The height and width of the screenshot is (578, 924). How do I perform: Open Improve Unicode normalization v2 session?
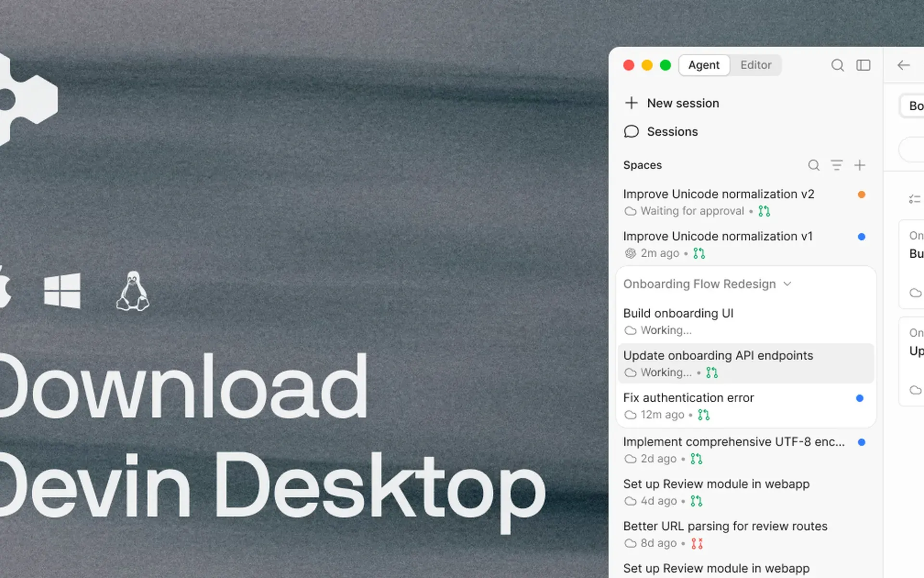(x=745, y=202)
